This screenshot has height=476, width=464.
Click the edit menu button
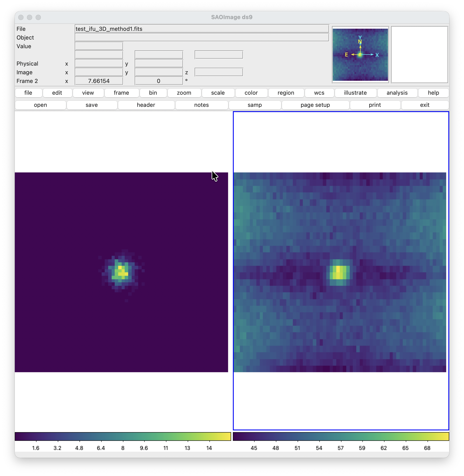pos(57,93)
